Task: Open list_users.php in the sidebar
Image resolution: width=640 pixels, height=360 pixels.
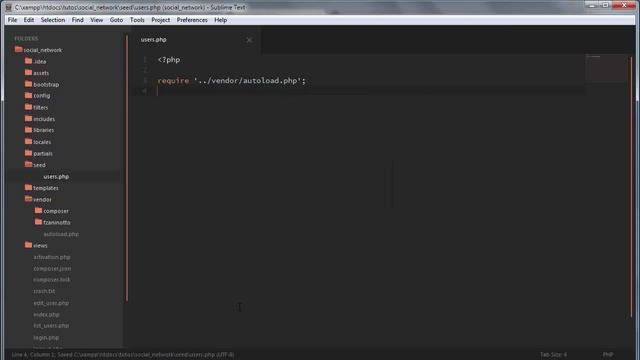Action: click(51, 326)
